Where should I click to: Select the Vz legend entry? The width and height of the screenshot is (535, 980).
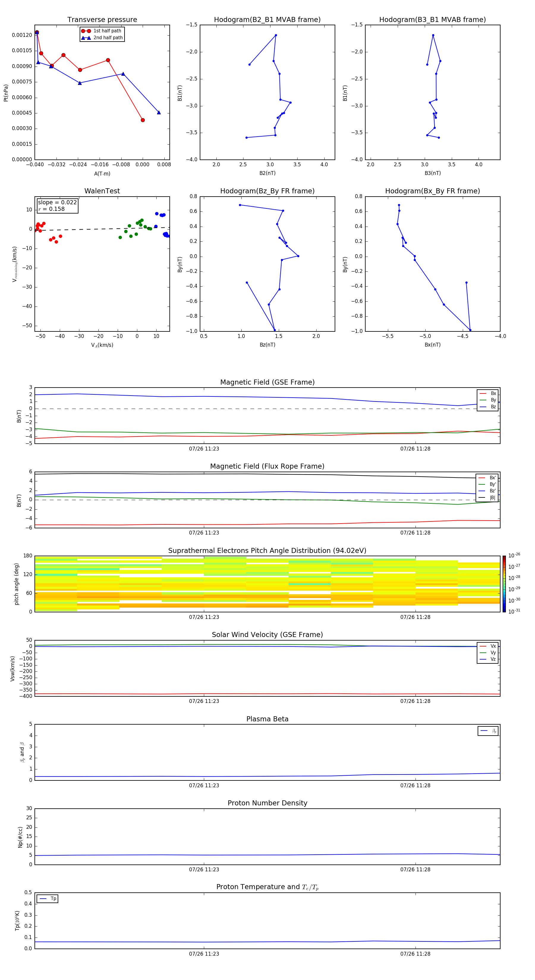(488, 659)
